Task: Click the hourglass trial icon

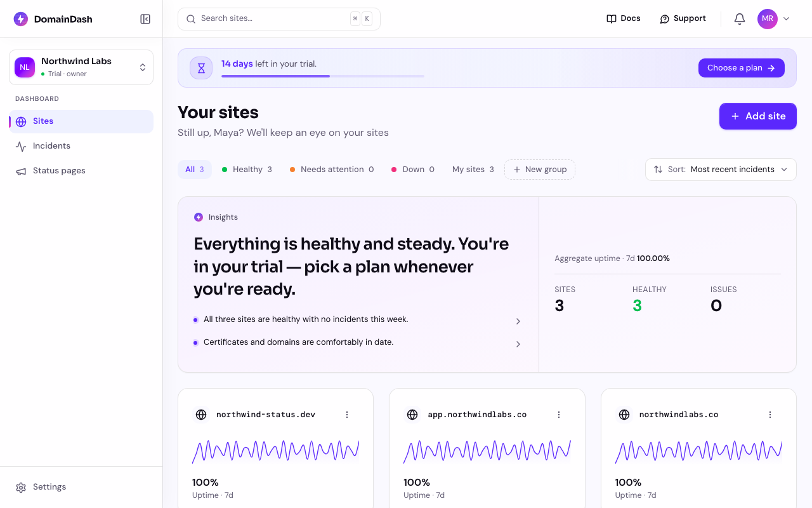Action: pos(201,68)
